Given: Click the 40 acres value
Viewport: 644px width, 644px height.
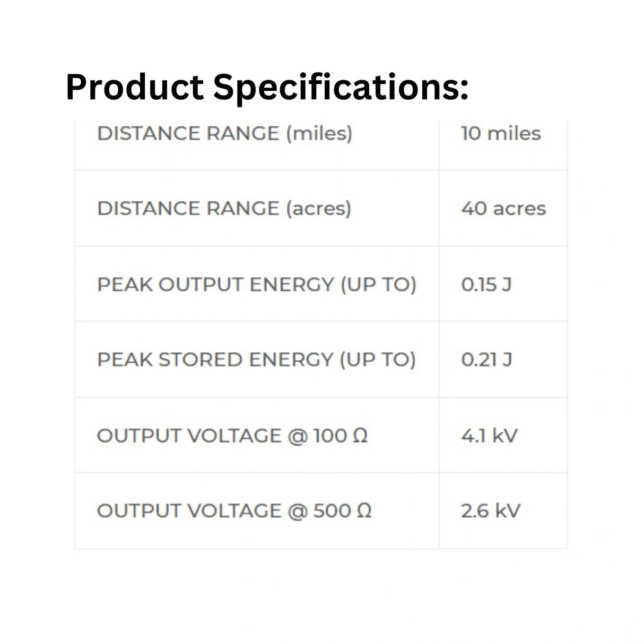Looking at the screenshot, I should 503,208.
